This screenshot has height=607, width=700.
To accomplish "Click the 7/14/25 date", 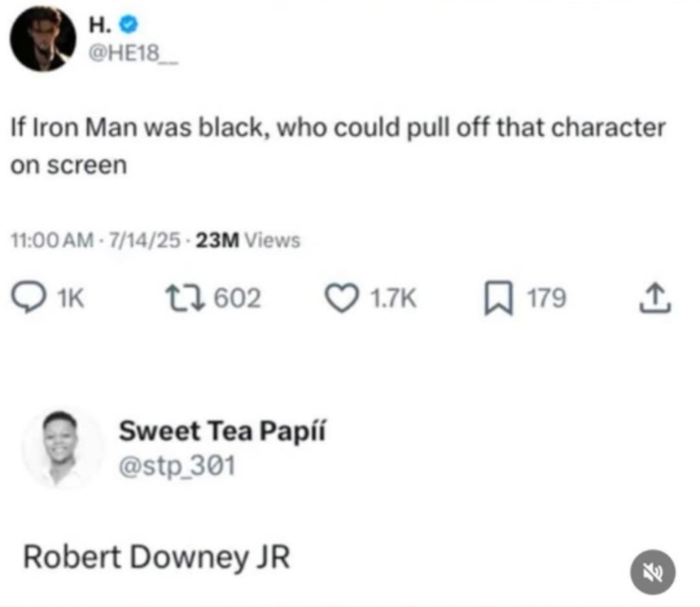I will (145, 240).
